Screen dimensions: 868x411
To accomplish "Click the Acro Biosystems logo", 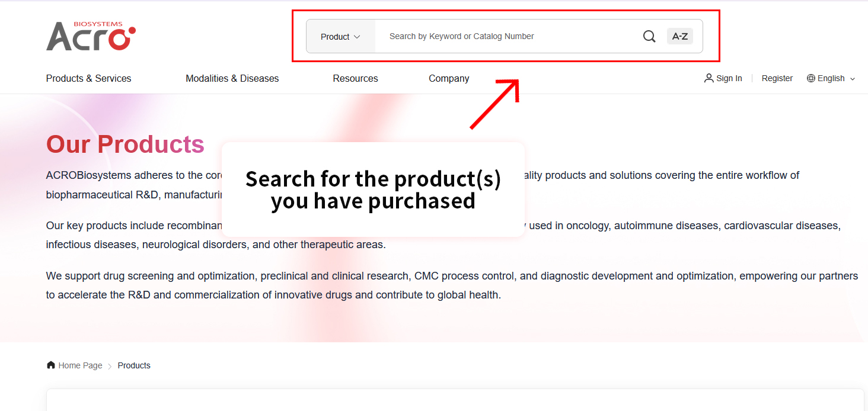I will click(91, 36).
